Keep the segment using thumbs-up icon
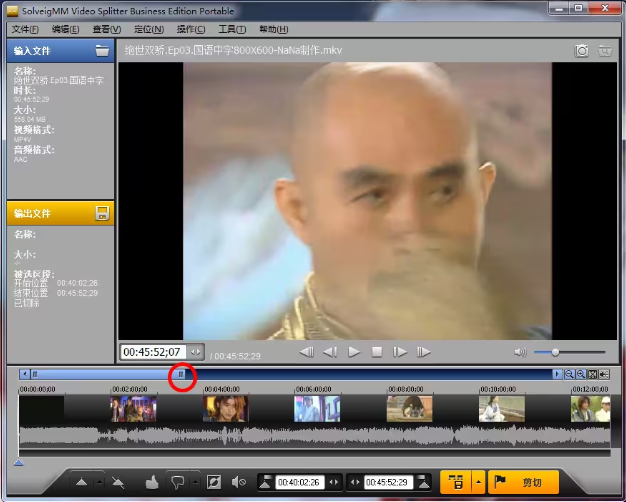 click(x=152, y=482)
